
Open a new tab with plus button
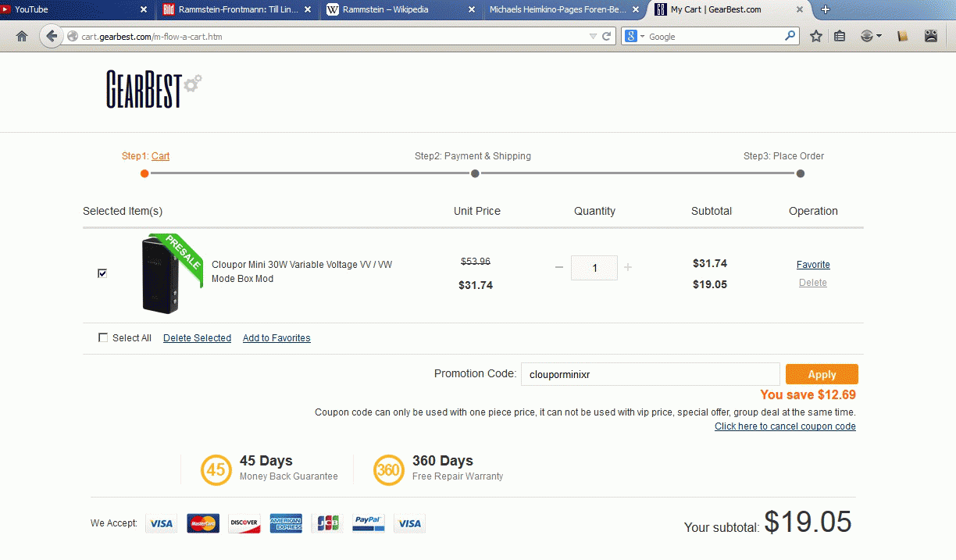point(826,9)
